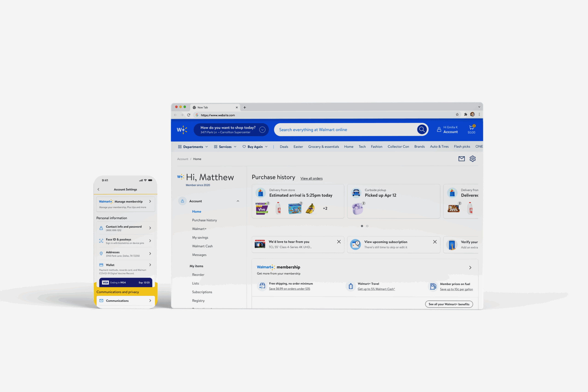Go to second purchase history carousel page
Viewport: 588px width, 392px height.
click(x=367, y=226)
